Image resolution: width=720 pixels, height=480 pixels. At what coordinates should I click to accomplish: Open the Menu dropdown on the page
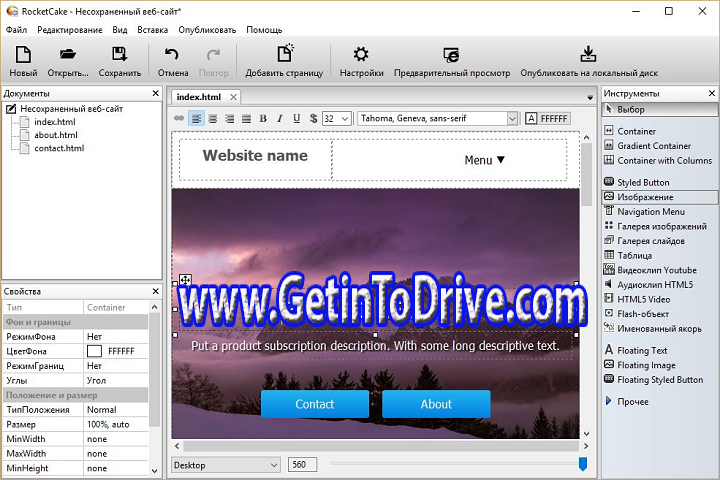(x=484, y=160)
